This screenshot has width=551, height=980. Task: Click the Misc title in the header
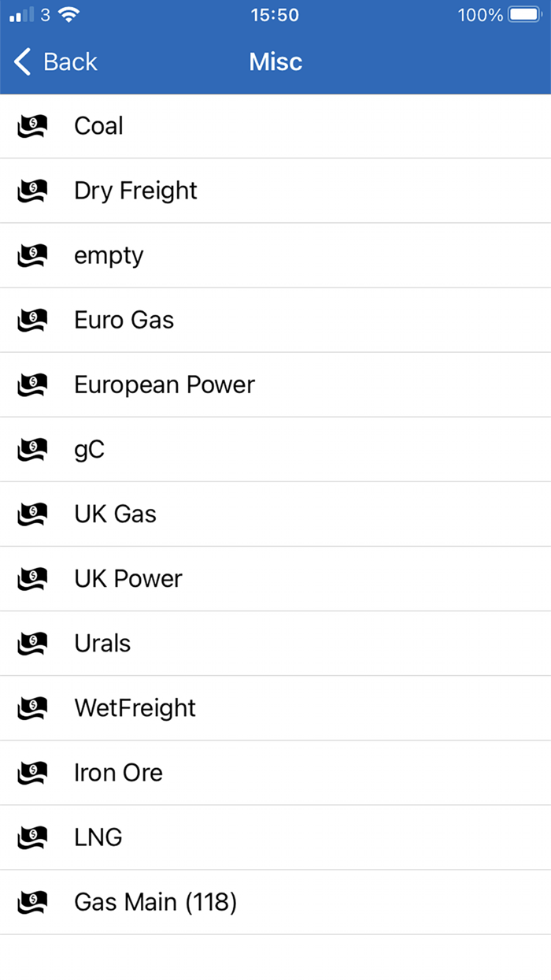(275, 61)
